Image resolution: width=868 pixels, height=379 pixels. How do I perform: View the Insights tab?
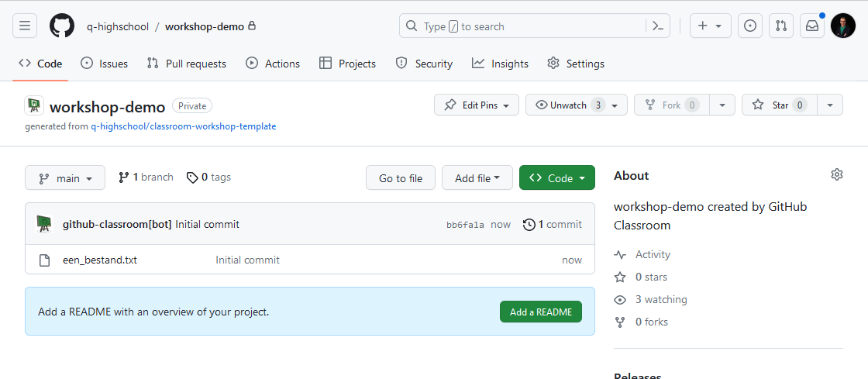501,64
